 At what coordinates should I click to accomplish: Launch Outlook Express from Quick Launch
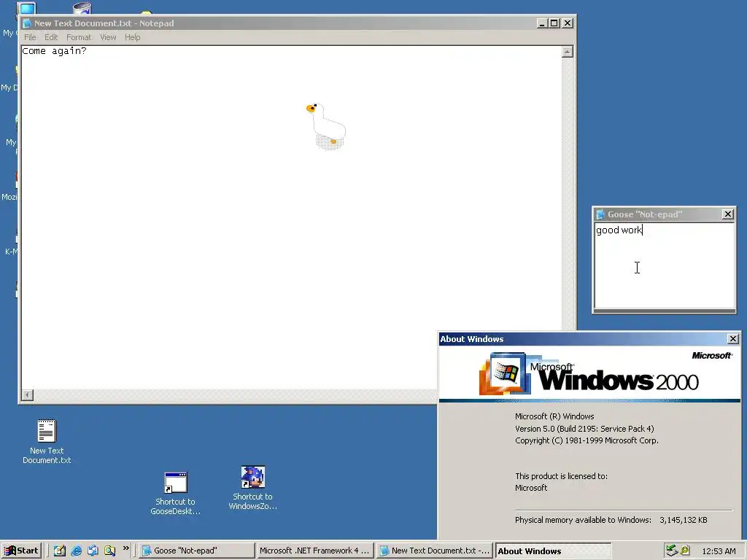[93, 551]
